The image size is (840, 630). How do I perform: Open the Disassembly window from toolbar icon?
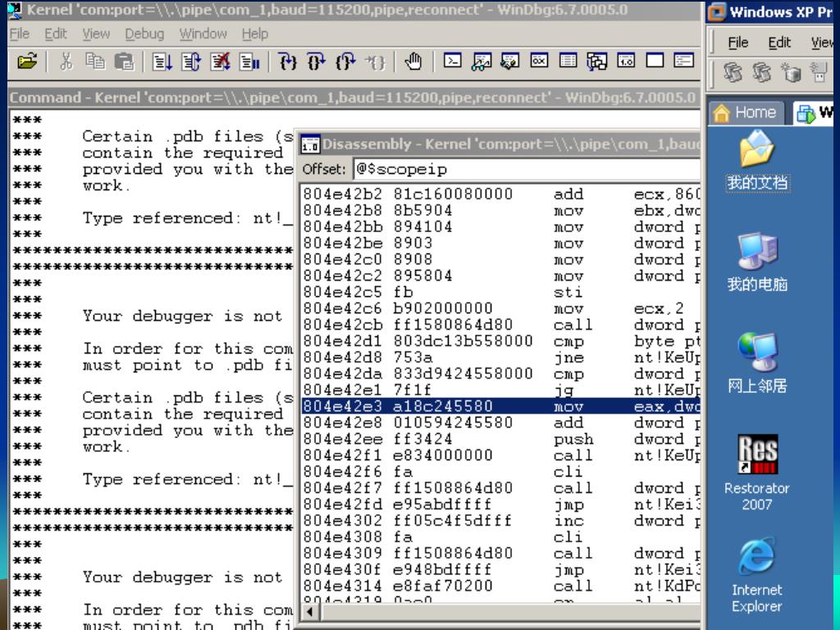626,61
